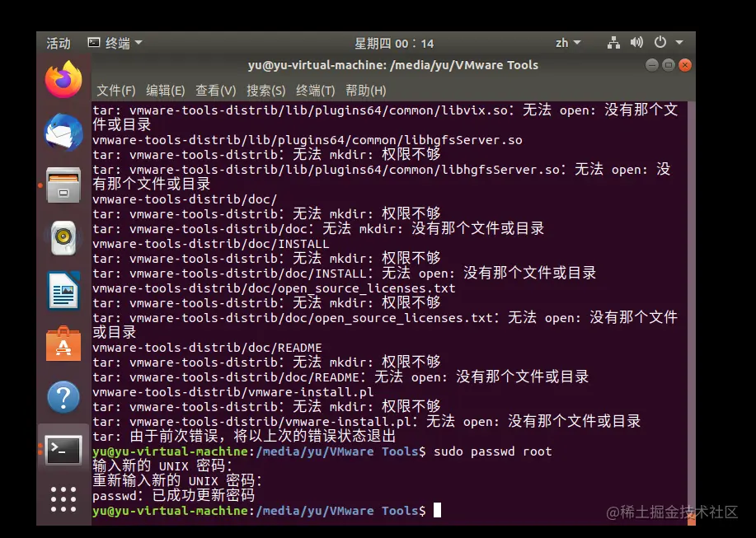Select the Terminal icon in dock
Viewport: 756px width, 538px height.
pyautogui.click(x=63, y=450)
